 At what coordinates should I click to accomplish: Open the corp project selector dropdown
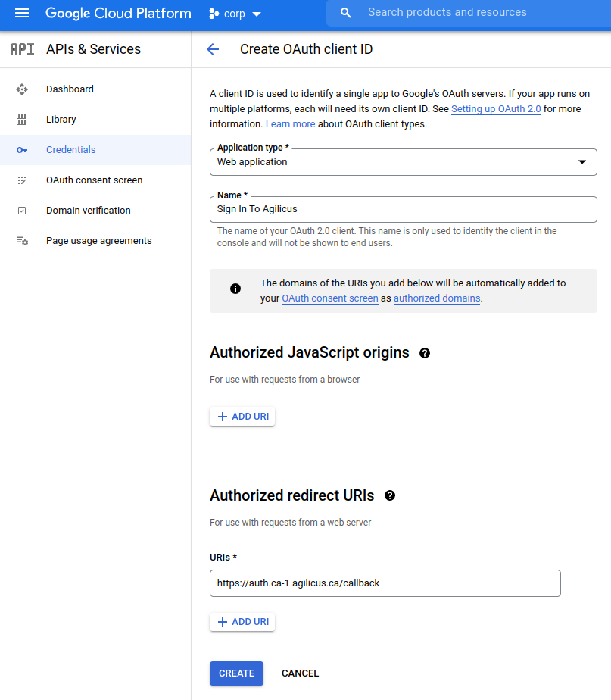(235, 14)
